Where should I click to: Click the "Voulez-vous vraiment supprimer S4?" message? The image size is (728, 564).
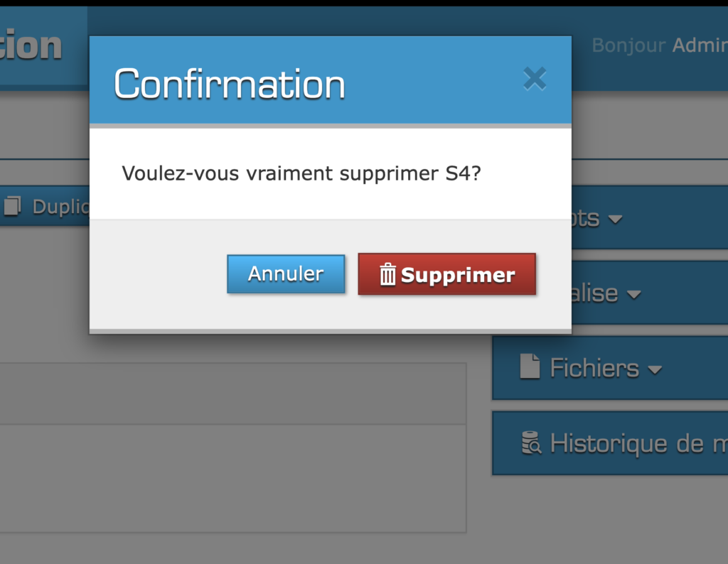(x=302, y=173)
